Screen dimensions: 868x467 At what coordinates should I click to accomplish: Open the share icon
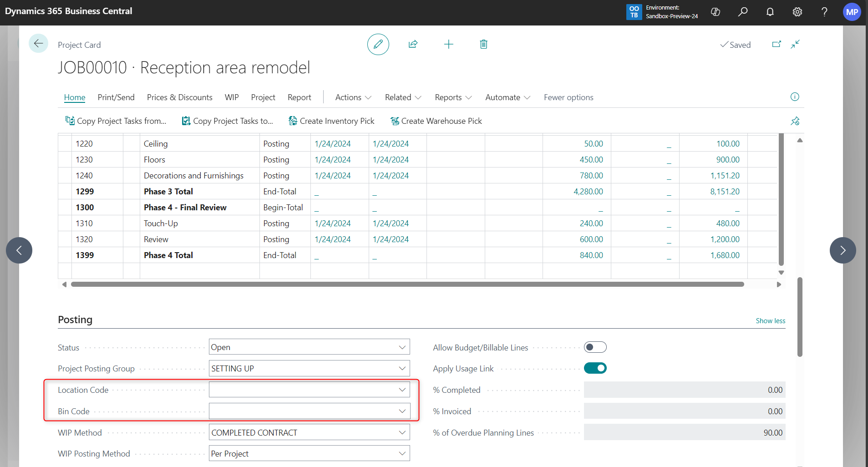click(x=413, y=44)
